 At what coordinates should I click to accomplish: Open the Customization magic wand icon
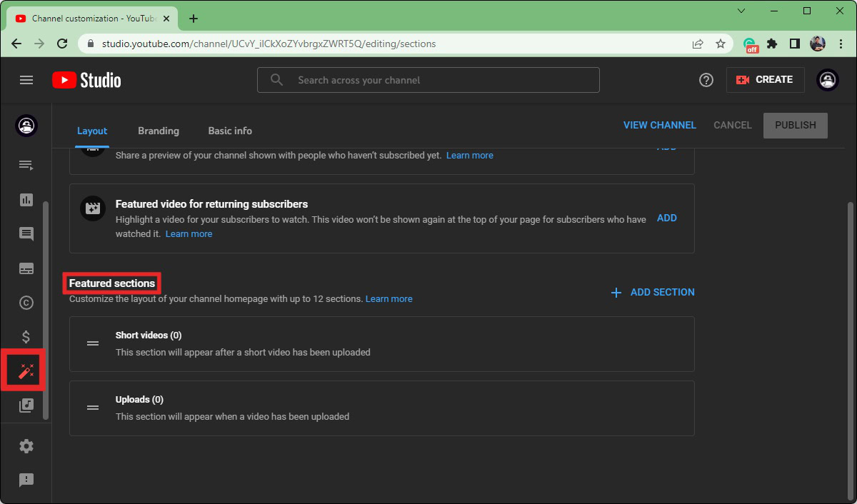pos(26,371)
